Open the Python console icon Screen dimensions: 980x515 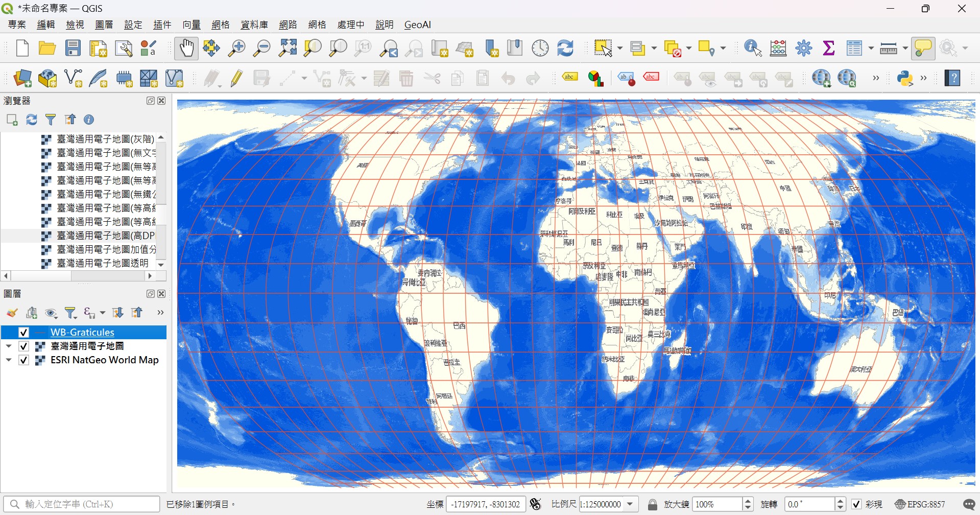[x=904, y=78]
